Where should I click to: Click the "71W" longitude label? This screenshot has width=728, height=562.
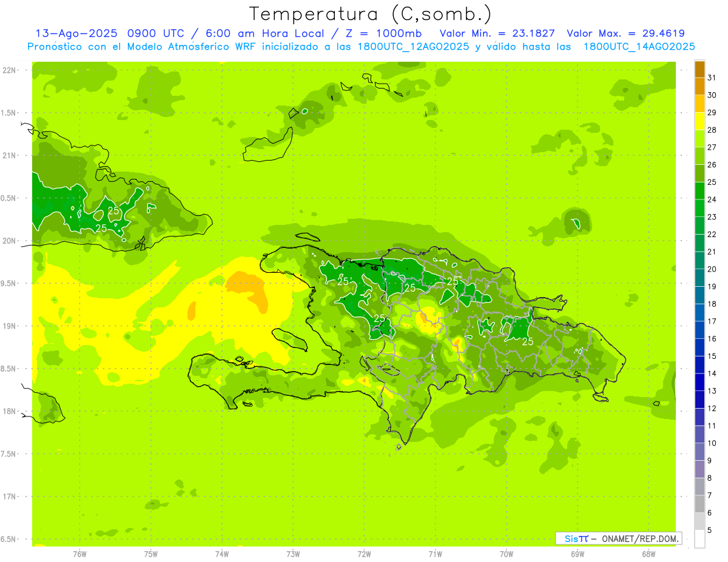pos(435,554)
